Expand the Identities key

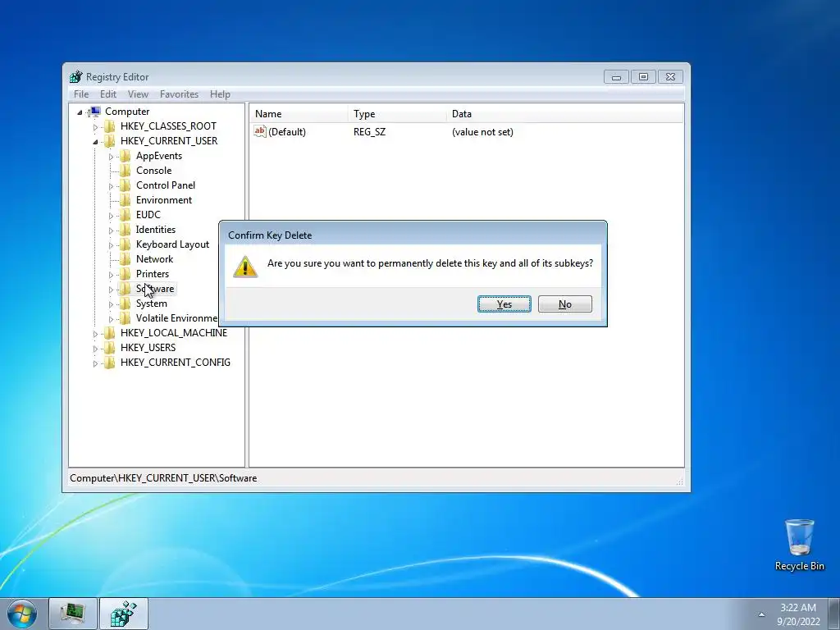[x=111, y=231]
